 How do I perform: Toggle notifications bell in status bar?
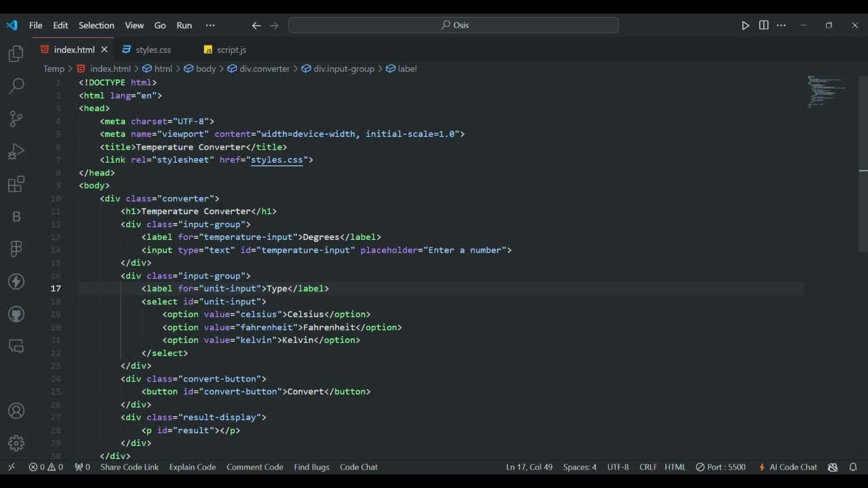tap(853, 467)
